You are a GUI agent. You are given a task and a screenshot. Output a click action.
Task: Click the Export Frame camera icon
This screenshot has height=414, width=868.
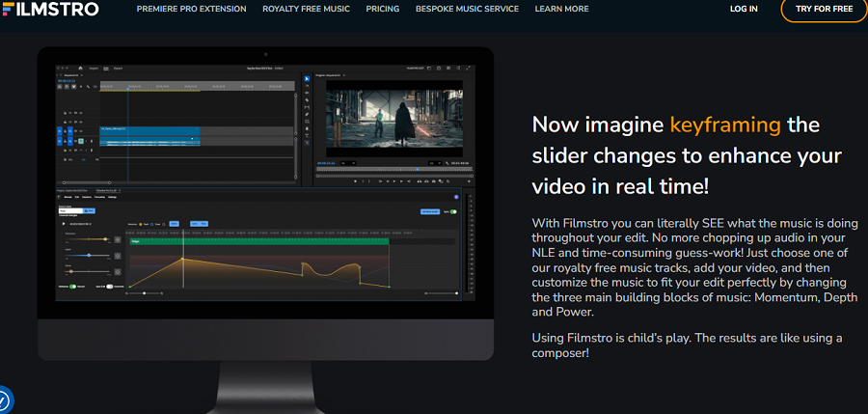click(x=433, y=181)
